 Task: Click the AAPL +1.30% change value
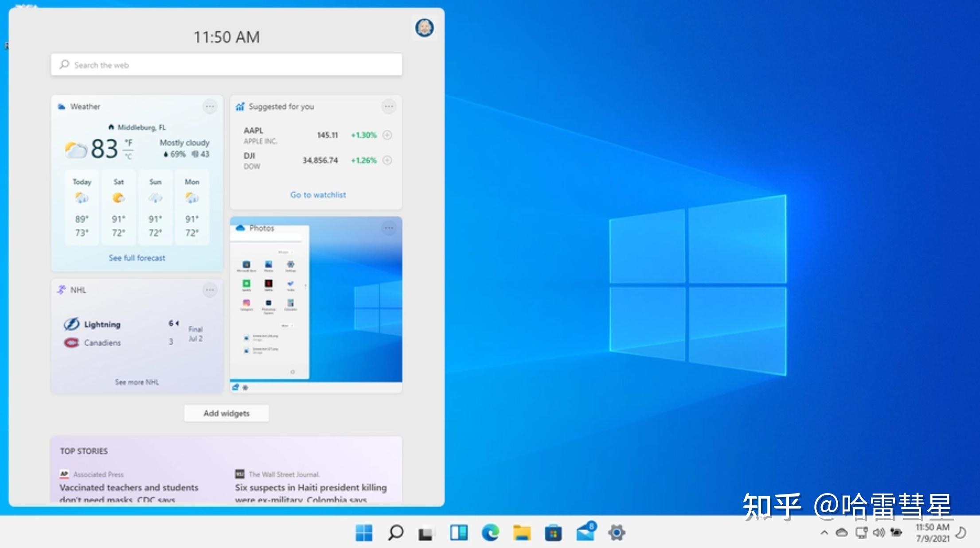click(363, 135)
